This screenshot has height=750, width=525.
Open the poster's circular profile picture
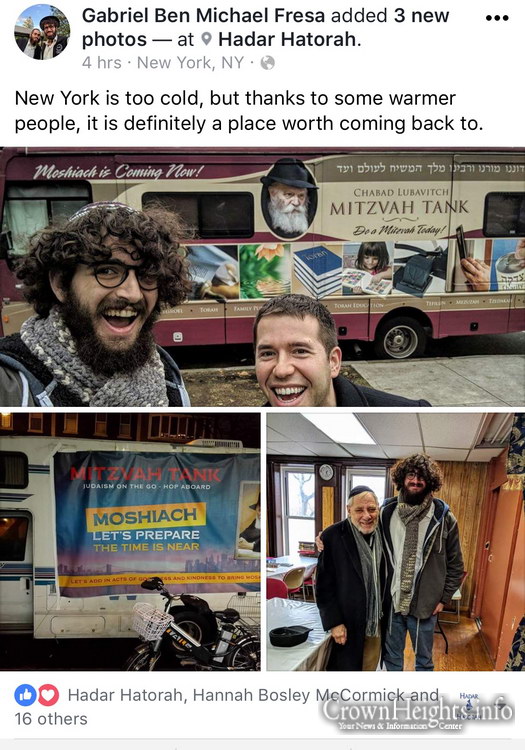tap(43, 32)
